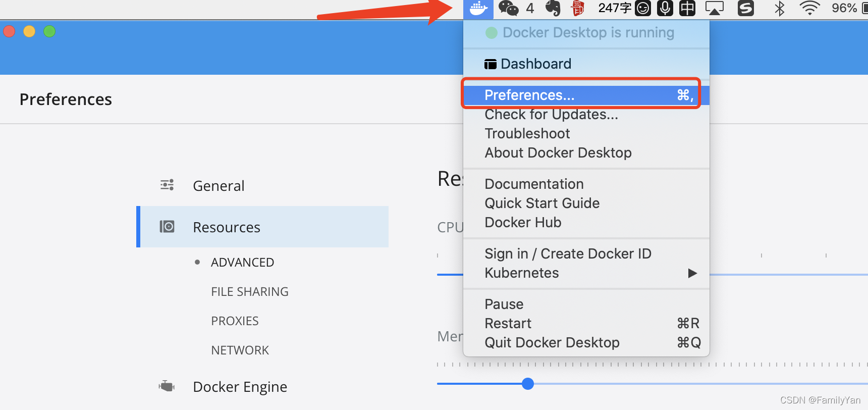Click the 中 input method icon
The height and width of the screenshot is (410, 868).
(x=687, y=8)
